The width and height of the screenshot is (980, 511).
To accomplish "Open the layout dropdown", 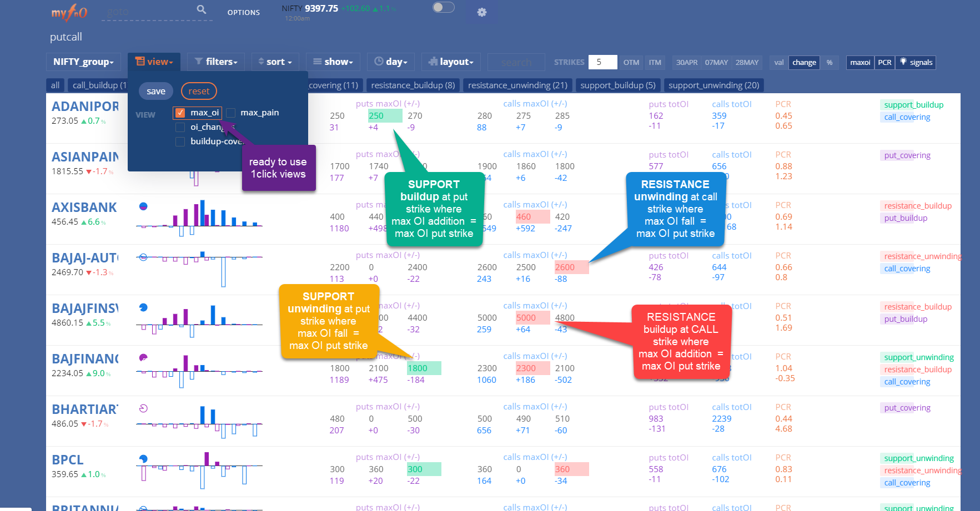I will tap(451, 62).
